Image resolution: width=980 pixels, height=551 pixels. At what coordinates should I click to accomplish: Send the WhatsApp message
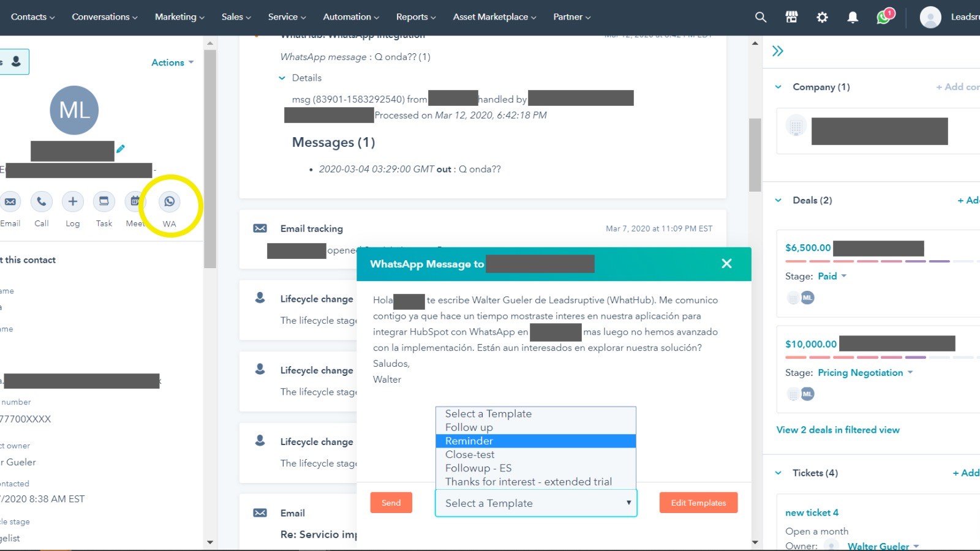pyautogui.click(x=391, y=502)
